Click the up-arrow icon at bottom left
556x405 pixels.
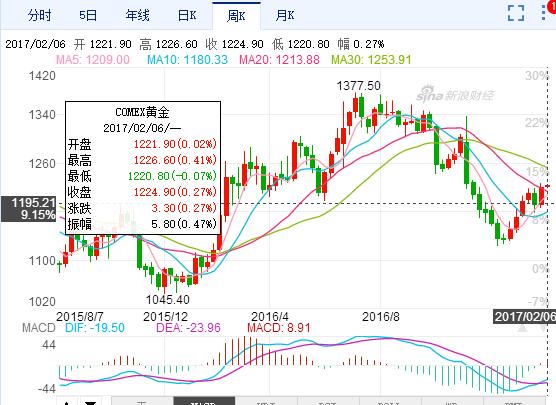66,403
